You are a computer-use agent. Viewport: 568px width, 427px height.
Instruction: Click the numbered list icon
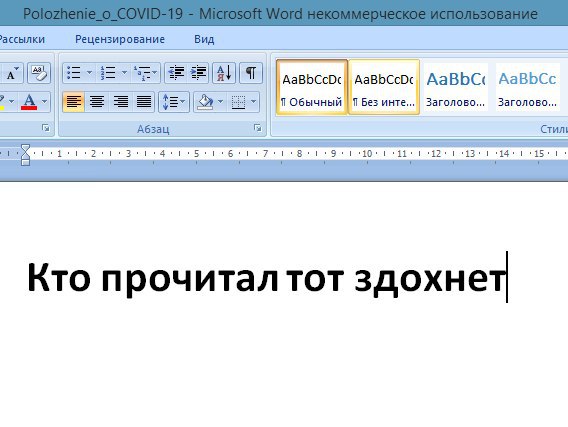coord(108,73)
